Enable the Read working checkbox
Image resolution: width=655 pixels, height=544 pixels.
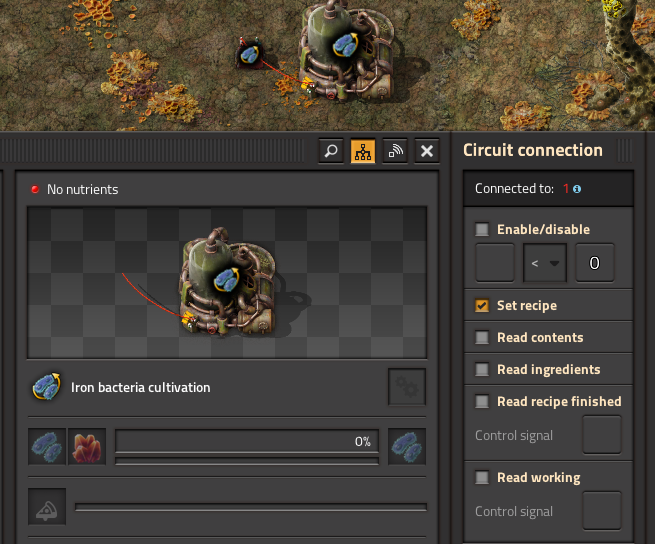[482, 477]
